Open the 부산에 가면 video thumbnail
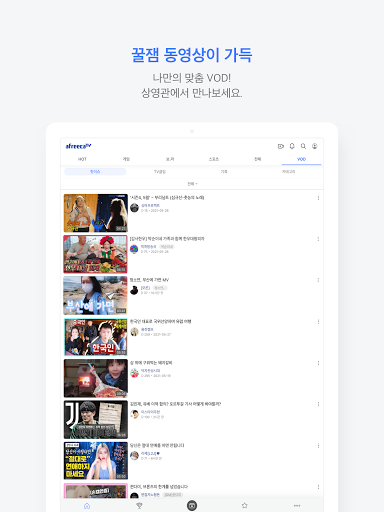384x512 pixels. (95, 295)
